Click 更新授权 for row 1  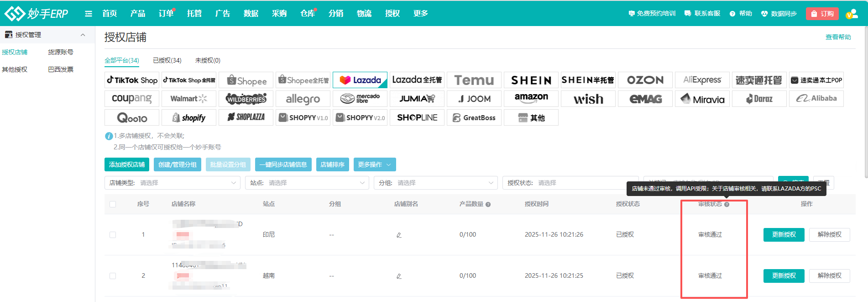click(784, 235)
